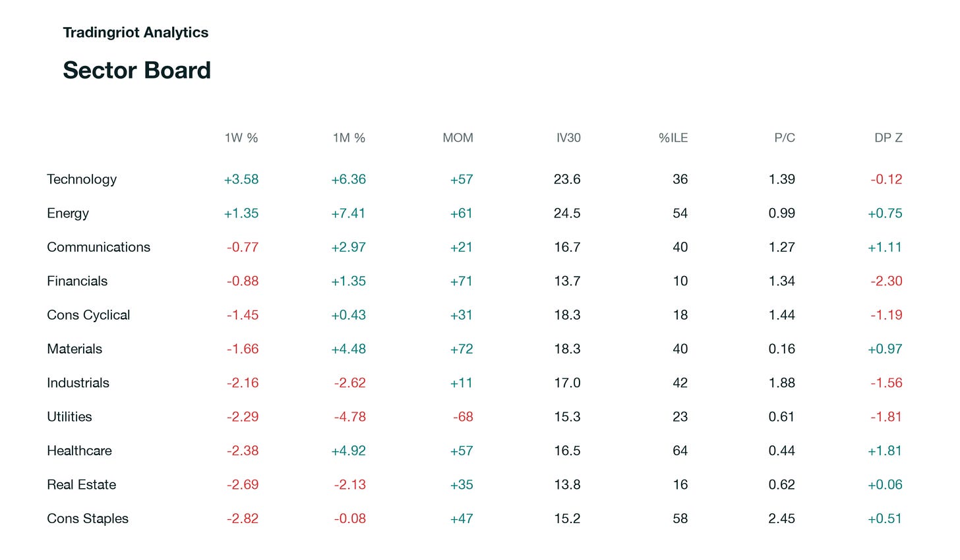This screenshot has width=960, height=560.
Task: Select the %ILE column header
Action: (x=673, y=138)
